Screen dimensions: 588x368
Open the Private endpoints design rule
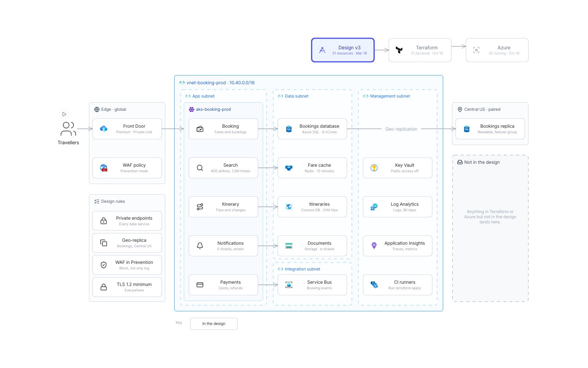click(127, 221)
